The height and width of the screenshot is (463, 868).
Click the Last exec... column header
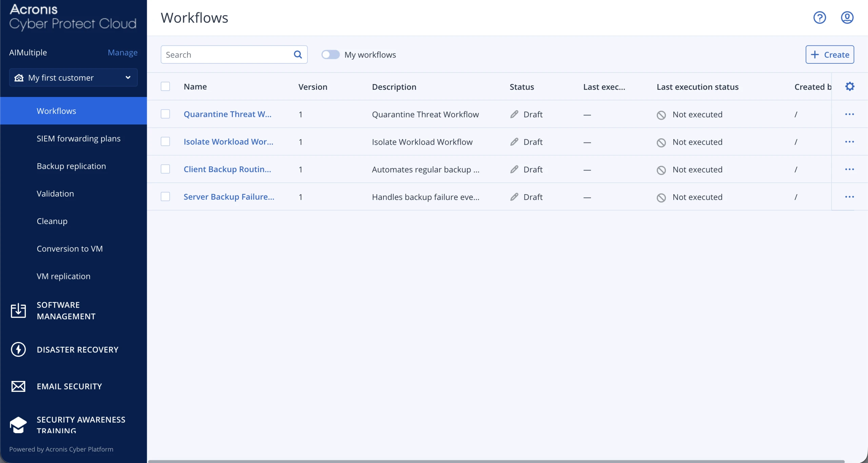click(x=604, y=87)
